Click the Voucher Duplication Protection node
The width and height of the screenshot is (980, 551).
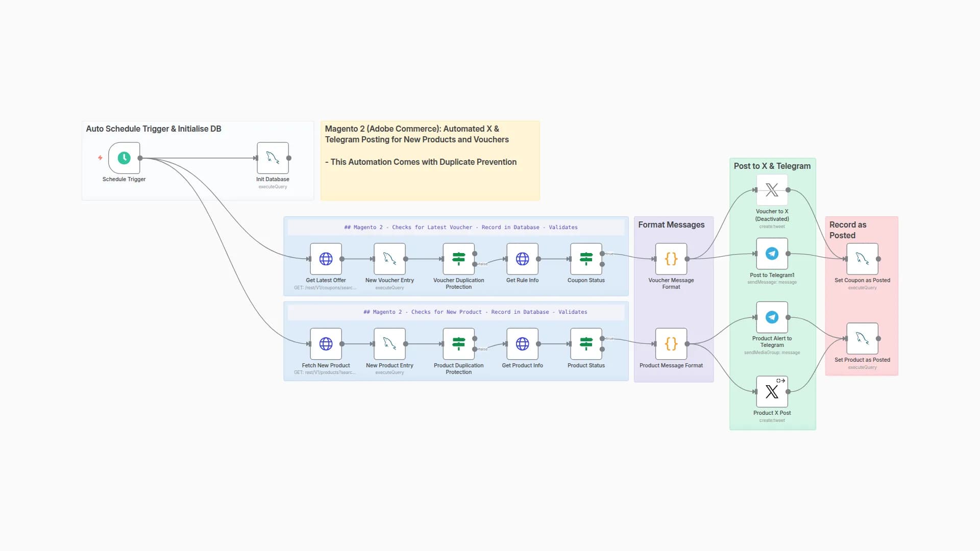458,259
